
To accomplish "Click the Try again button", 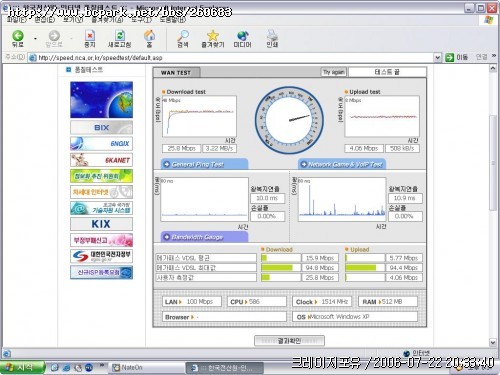I will click(334, 72).
